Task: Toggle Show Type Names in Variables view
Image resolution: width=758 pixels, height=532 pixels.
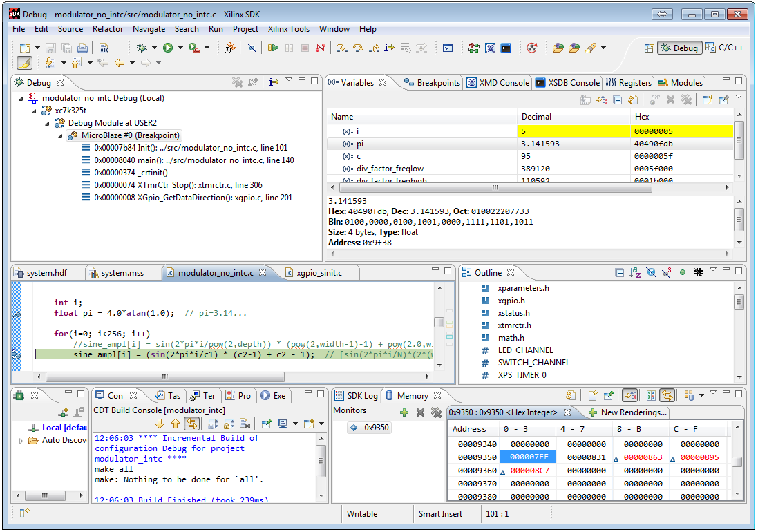Action: click(585, 100)
